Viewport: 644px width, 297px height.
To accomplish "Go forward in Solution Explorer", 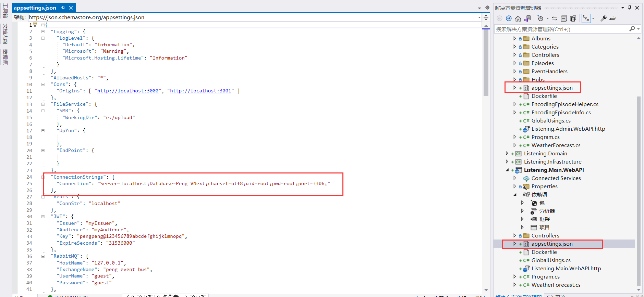I will (509, 18).
